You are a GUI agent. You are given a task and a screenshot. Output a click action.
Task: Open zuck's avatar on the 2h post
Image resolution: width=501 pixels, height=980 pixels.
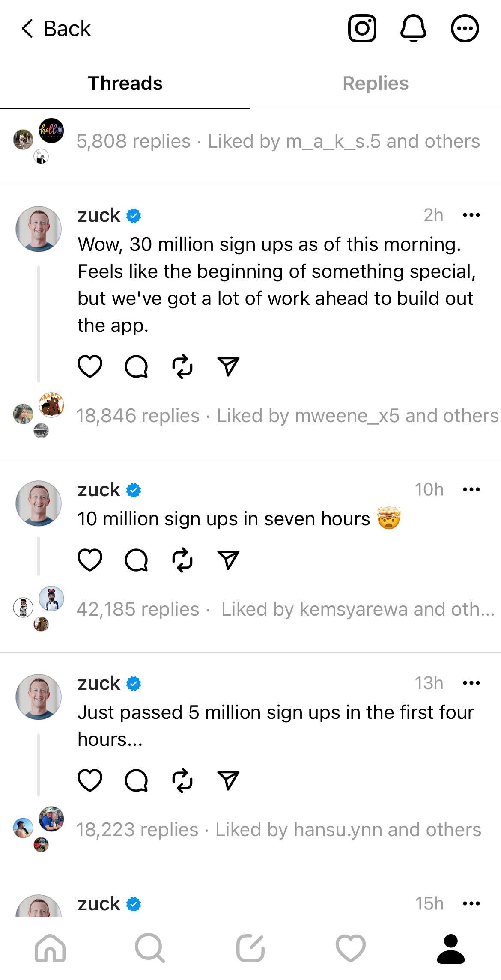tap(39, 229)
